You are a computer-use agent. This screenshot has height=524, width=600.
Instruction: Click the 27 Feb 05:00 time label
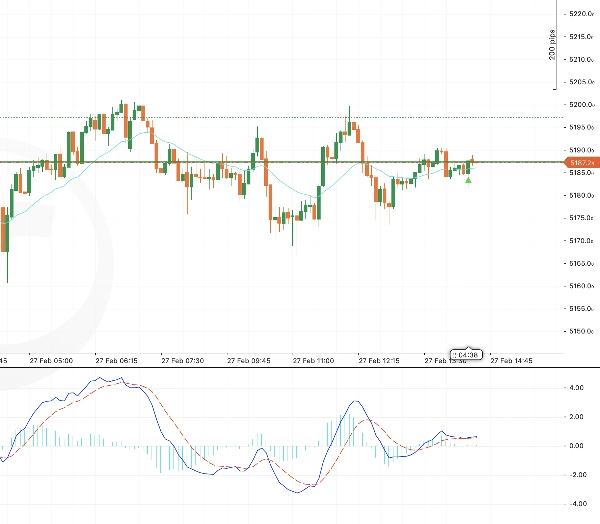51,361
